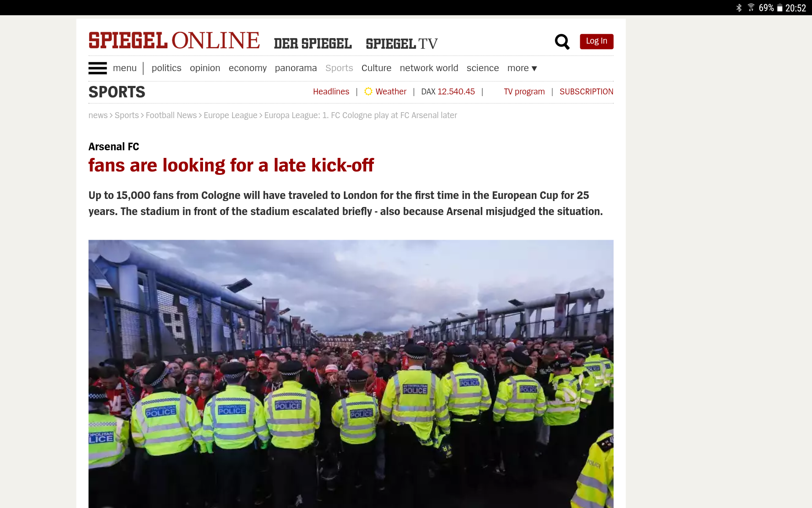
Task: Click the DAX 12.540.45 value
Action: point(448,91)
